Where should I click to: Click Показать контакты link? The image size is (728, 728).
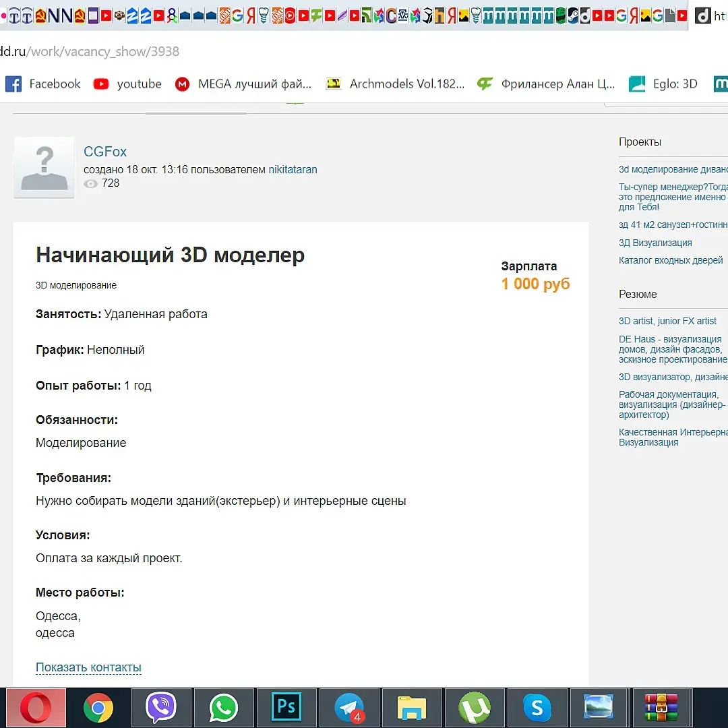tap(88, 667)
